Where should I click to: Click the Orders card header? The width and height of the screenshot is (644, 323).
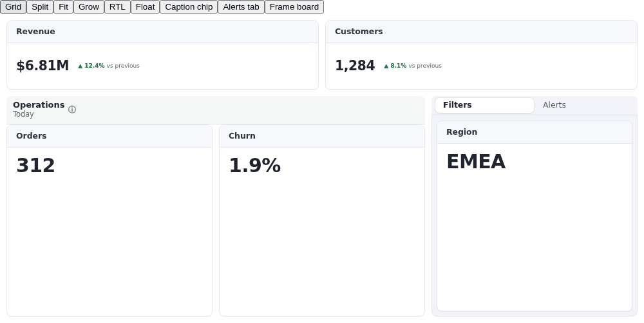click(109, 136)
